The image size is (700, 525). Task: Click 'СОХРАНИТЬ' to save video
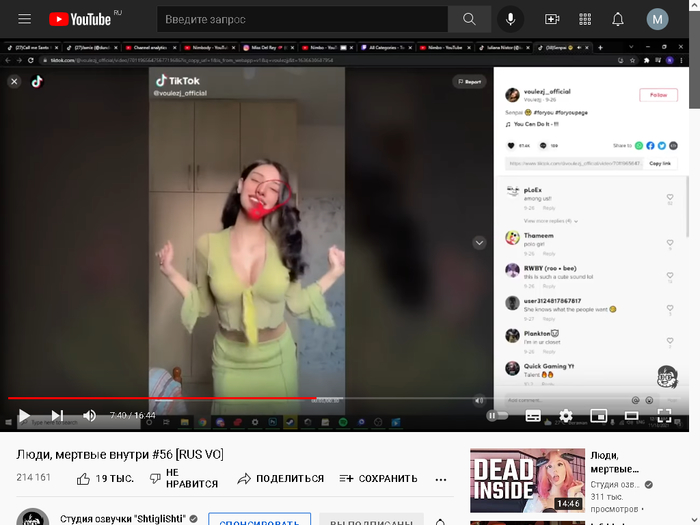pyautogui.click(x=378, y=479)
